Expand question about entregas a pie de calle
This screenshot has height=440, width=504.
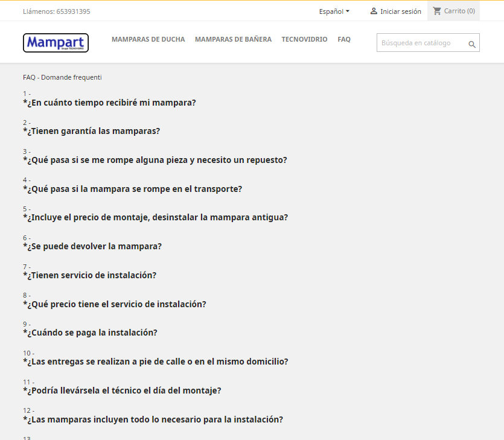click(156, 362)
